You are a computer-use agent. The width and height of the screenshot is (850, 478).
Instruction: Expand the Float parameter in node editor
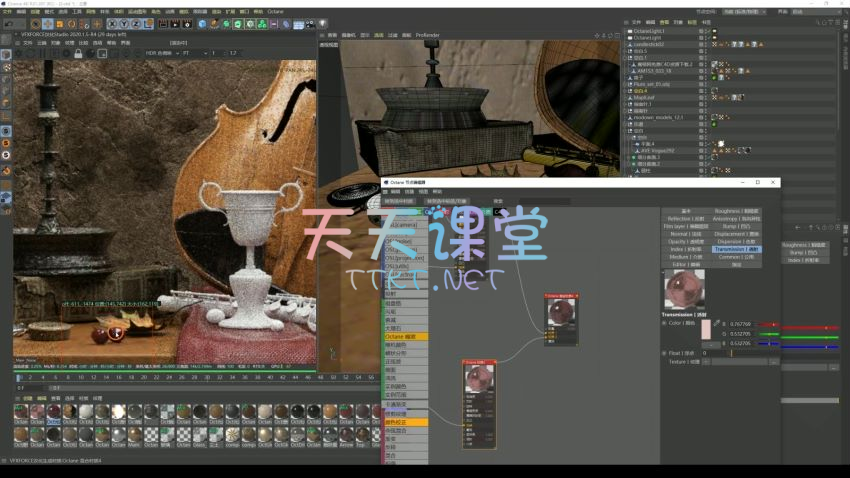(664, 352)
